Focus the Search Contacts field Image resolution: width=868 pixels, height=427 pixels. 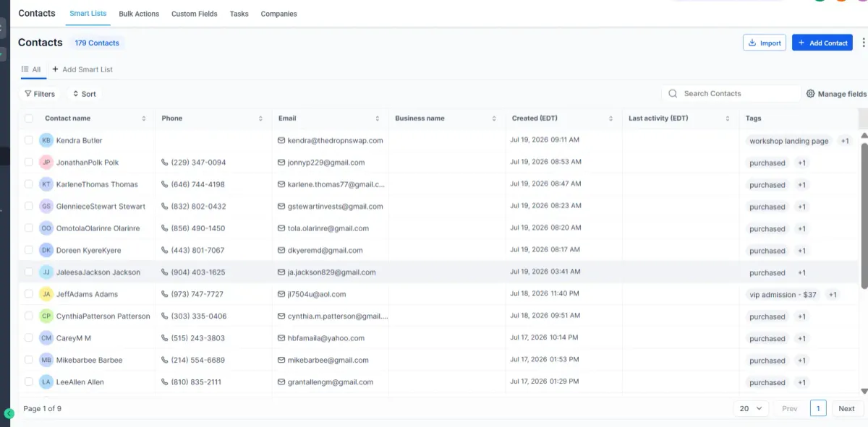click(731, 93)
